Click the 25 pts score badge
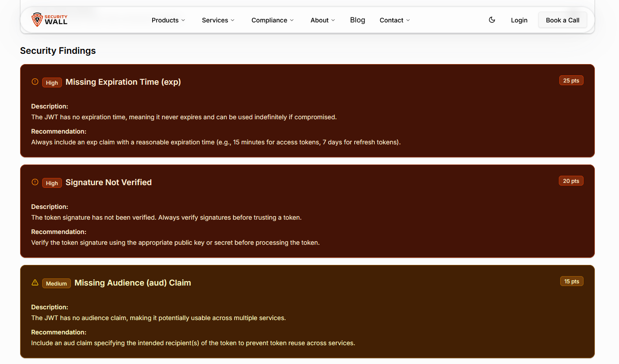 pos(571,81)
